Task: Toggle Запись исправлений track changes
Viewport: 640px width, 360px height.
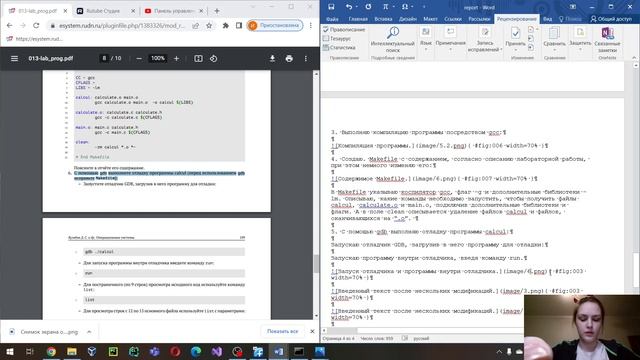Action: pos(484,40)
